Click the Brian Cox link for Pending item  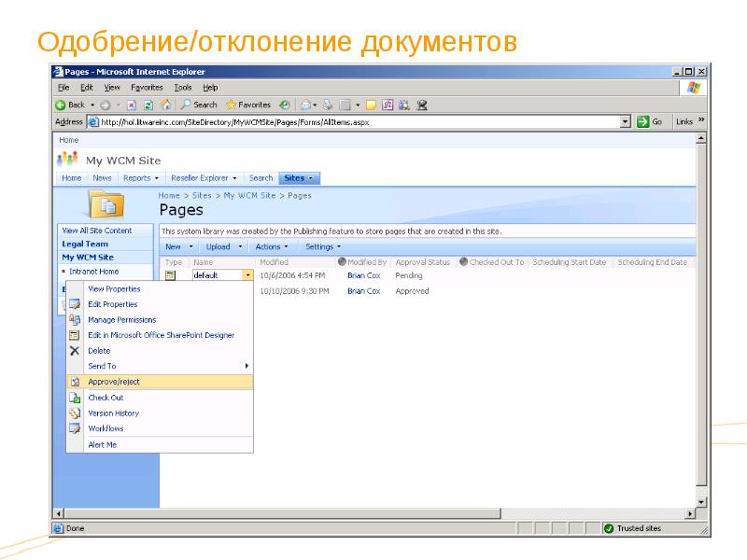[x=363, y=276]
